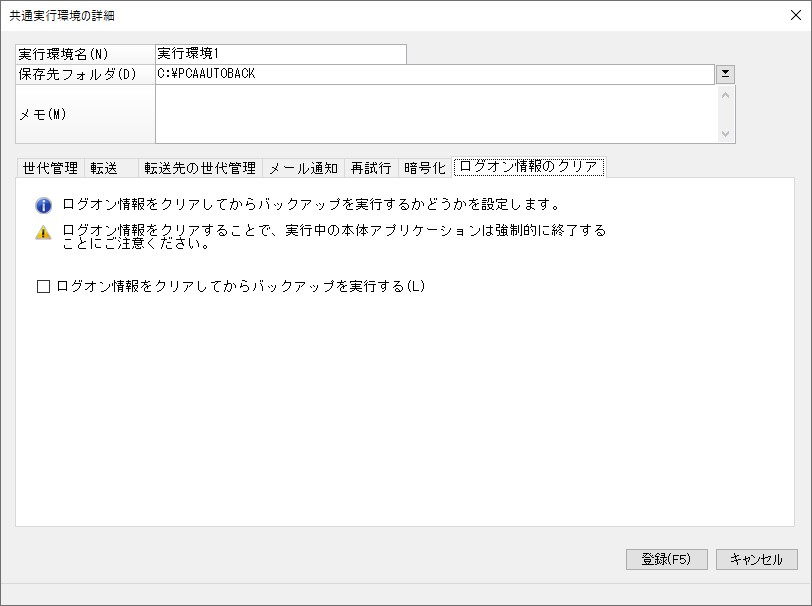Click the blue information icon
812x606 pixels.
click(x=44, y=206)
